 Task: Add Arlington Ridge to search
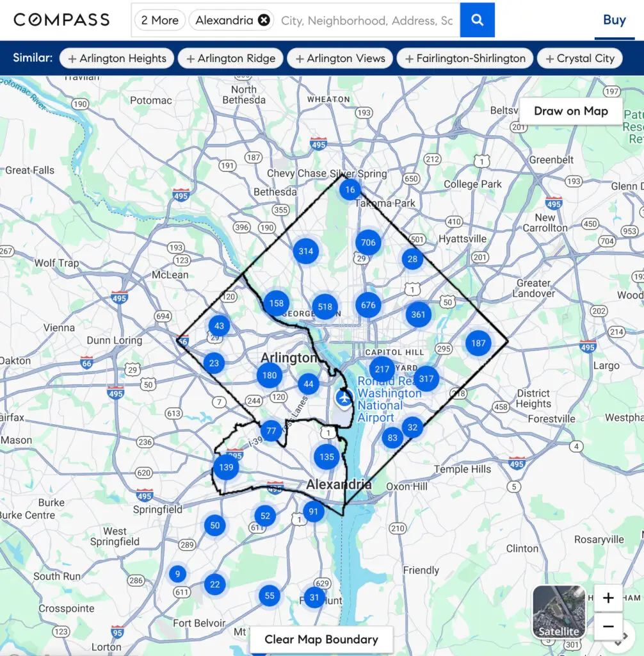[x=230, y=58]
